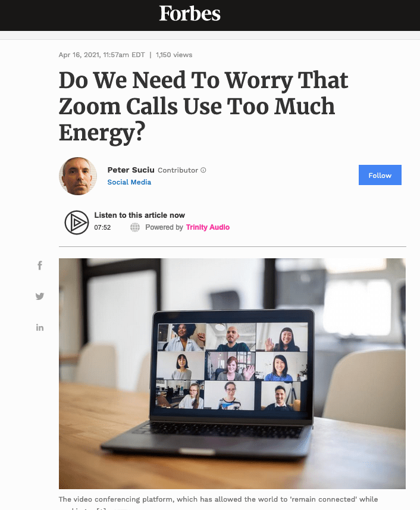Click Peter Suciu's avatar photo
This screenshot has width=420, height=510.
(78, 176)
